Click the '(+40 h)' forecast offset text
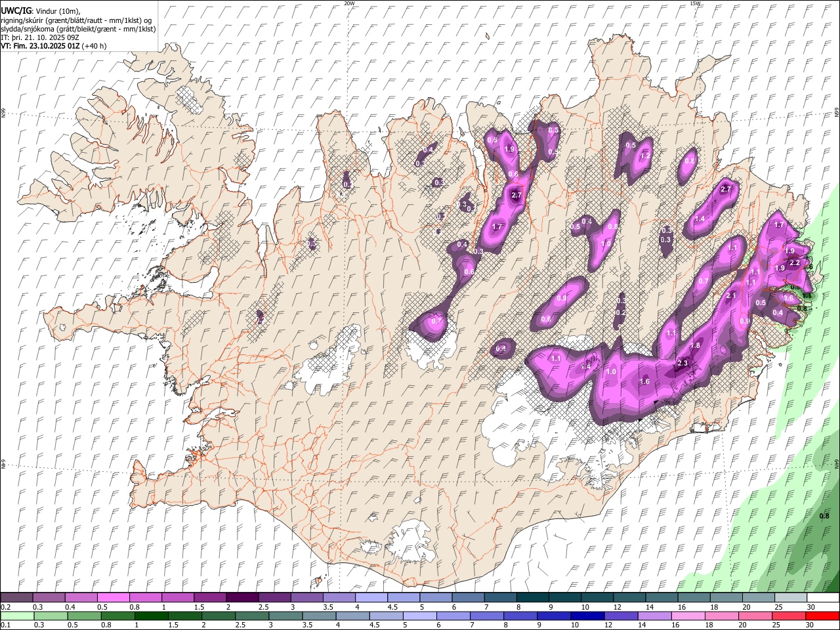The height and width of the screenshot is (630, 840). (x=94, y=46)
